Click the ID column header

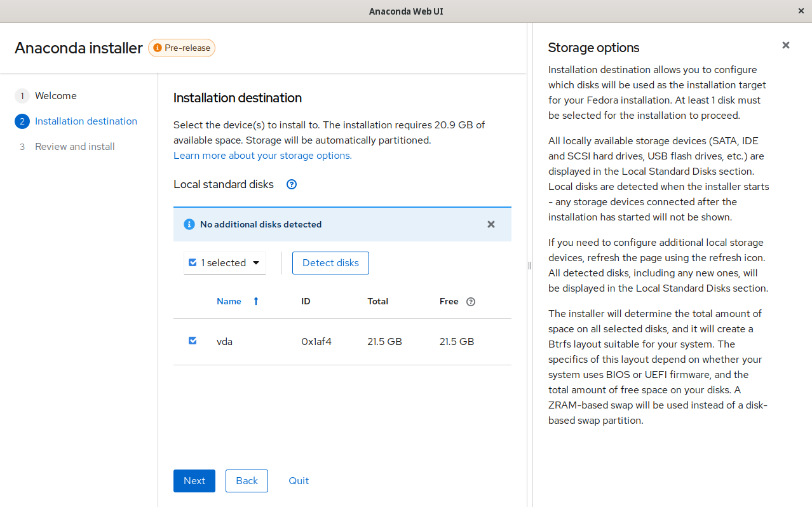coord(306,301)
